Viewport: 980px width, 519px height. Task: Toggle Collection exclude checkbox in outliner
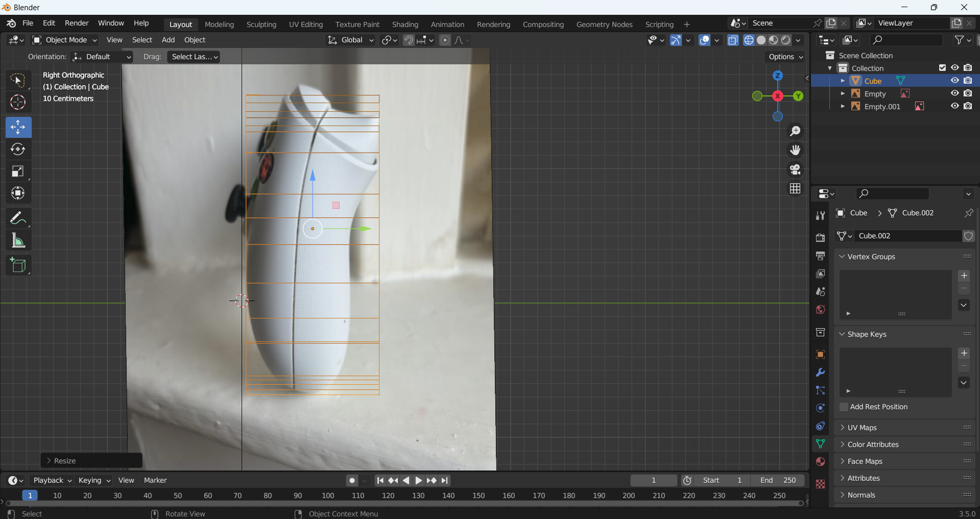pyautogui.click(x=942, y=68)
